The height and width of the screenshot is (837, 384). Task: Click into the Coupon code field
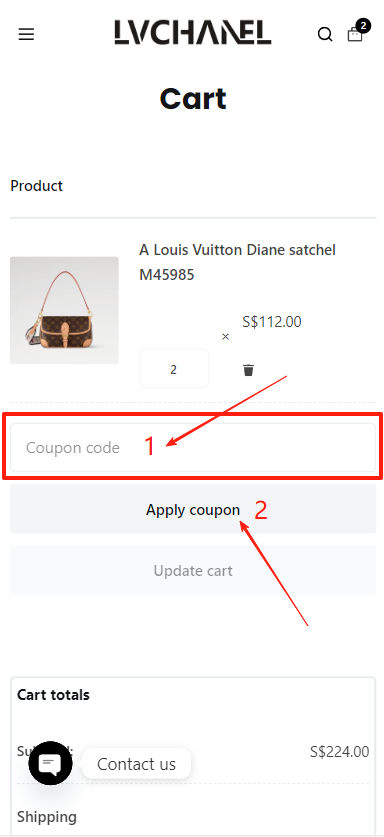(x=193, y=447)
